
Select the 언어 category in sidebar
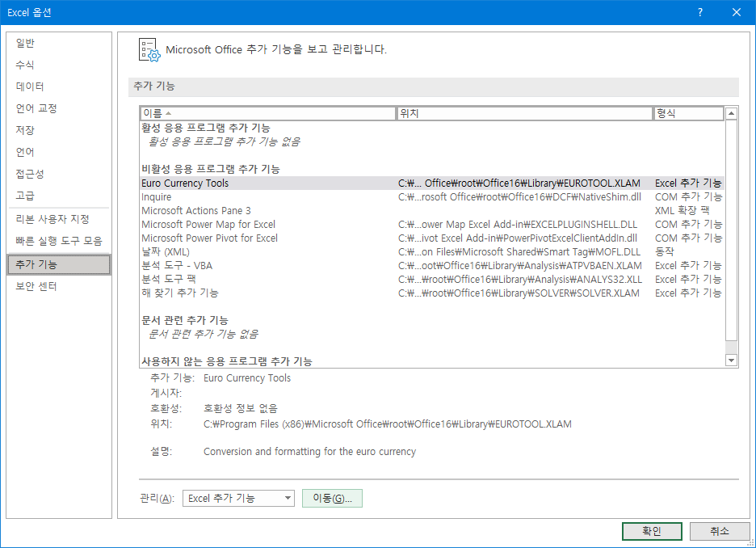(x=59, y=153)
